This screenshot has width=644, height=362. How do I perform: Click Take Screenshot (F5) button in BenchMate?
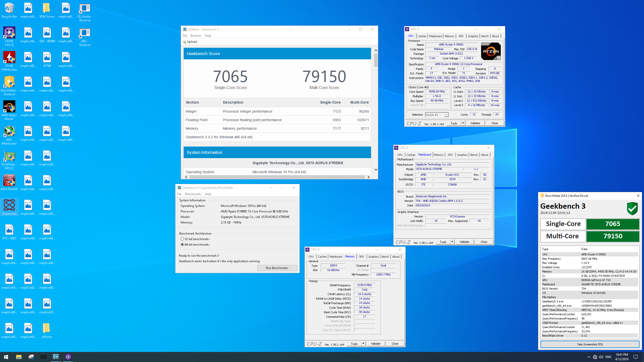click(x=590, y=344)
